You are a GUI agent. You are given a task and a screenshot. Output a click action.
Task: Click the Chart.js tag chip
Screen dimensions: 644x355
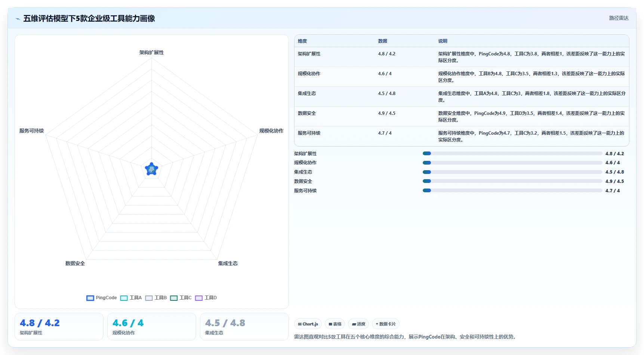point(308,324)
